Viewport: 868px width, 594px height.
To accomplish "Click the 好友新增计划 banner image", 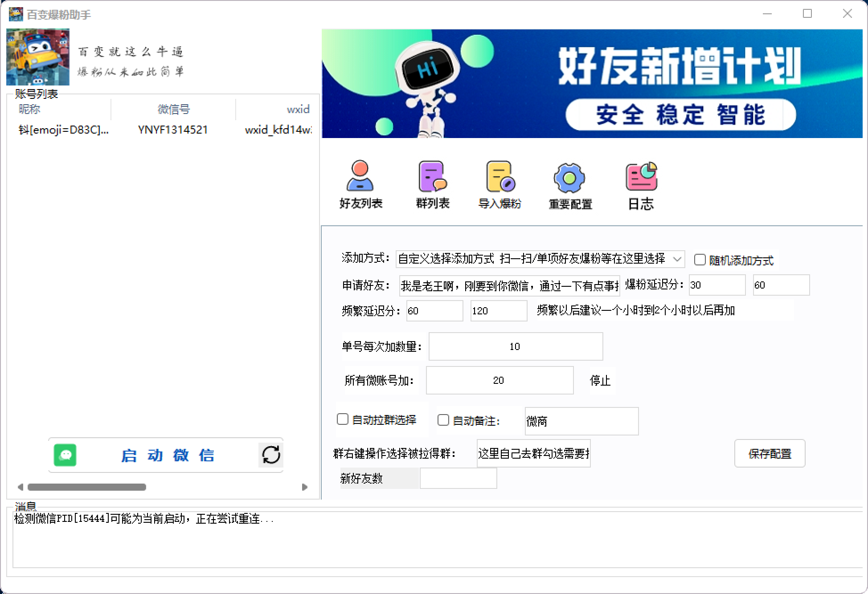I will (x=592, y=83).
